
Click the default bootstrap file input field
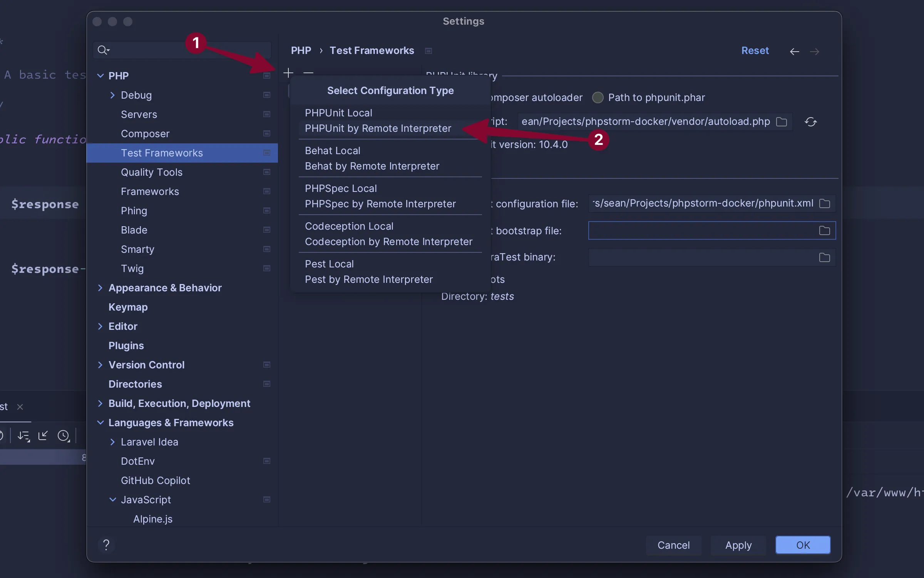point(712,230)
